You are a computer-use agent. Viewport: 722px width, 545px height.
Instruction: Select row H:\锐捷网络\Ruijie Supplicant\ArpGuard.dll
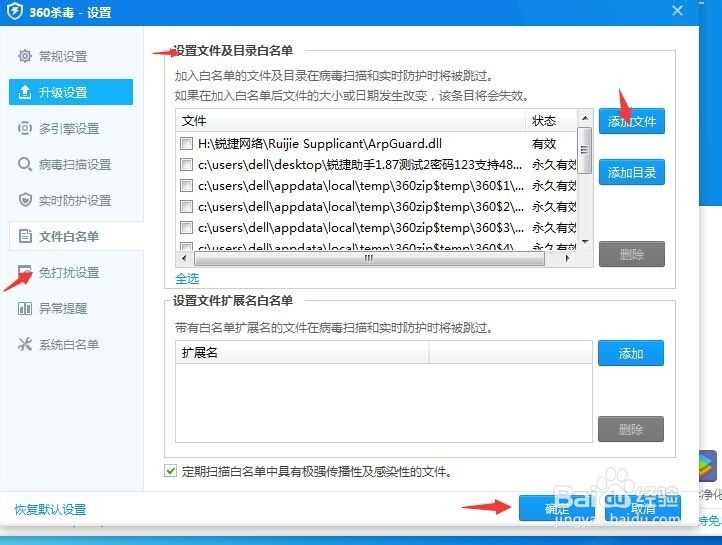click(x=376, y=144)
